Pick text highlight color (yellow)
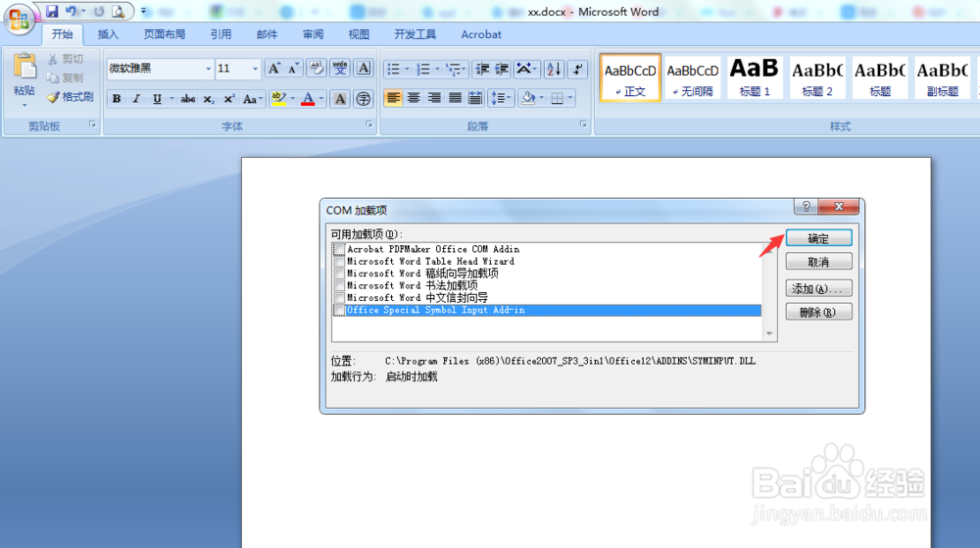The image size is (980, 548). pyautogui.click(x=278, y=99)
